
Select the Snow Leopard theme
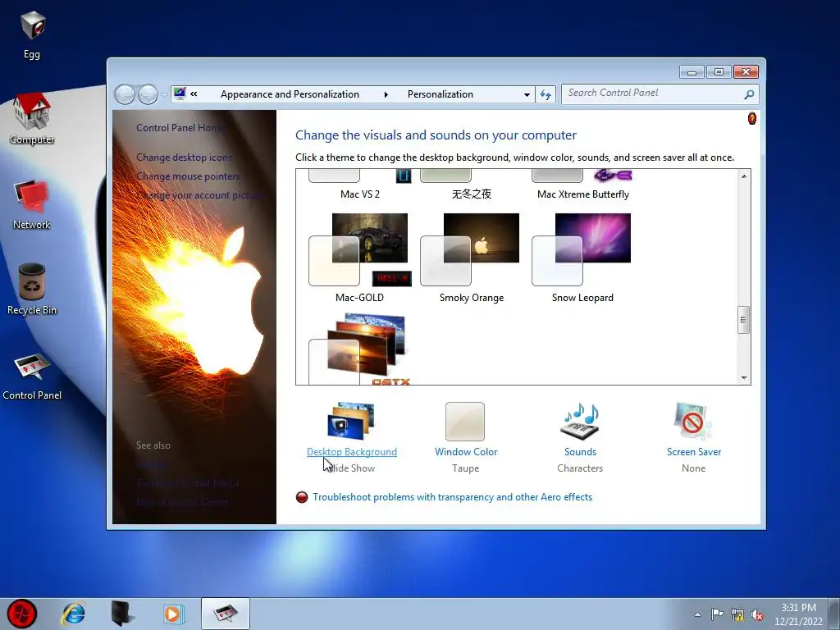582,257
